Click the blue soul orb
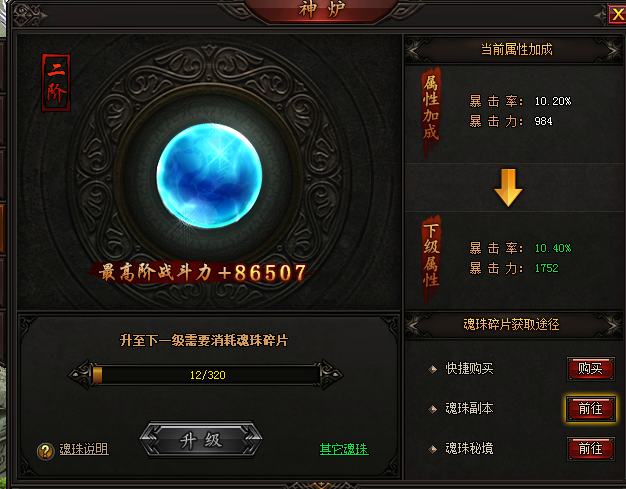This screenshot has height=489, width=626. (209, 176)
